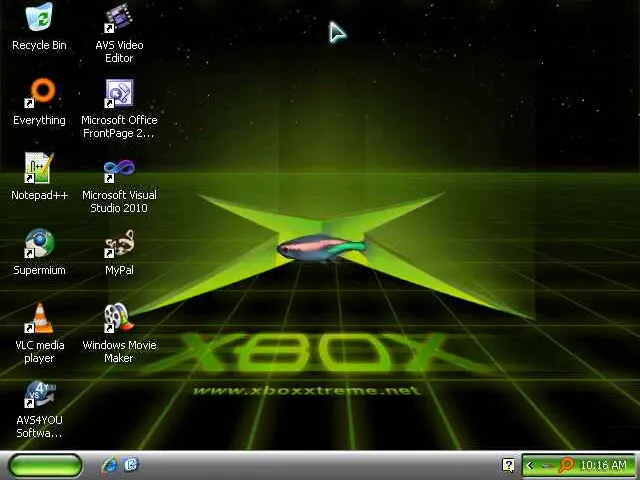
Task: Click the help question mark taskbar icon
Action: tap(508, 465)
